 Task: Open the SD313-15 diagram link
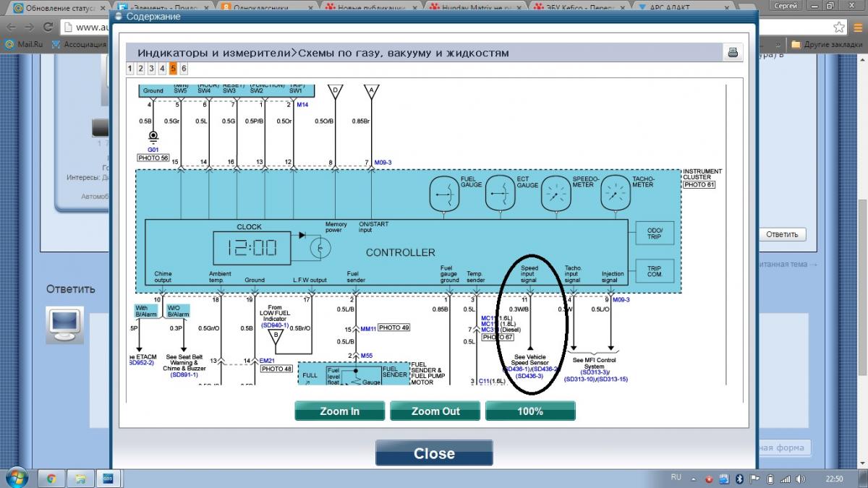click(613, 379)
